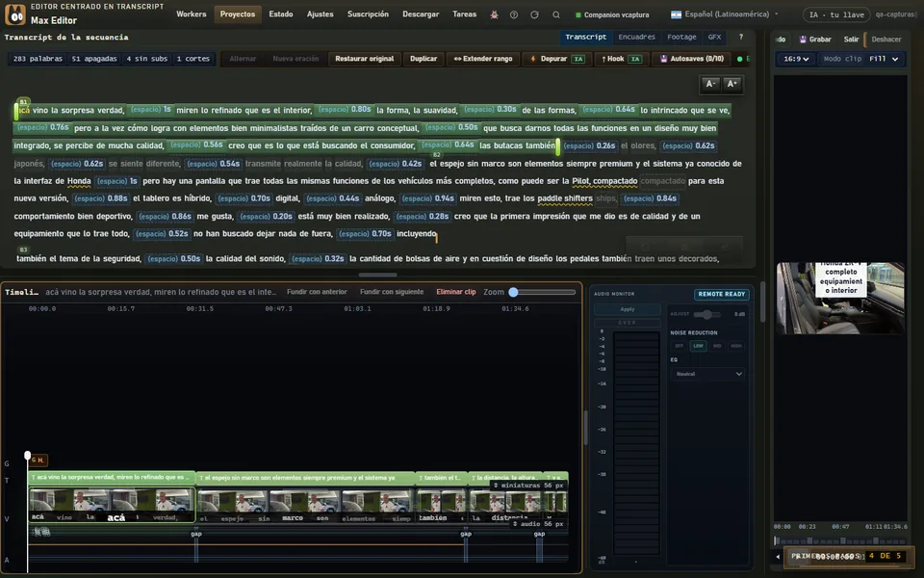Set noise reduction to HIGH
Screen dimensions: 924x578
[x=736, y=346]
